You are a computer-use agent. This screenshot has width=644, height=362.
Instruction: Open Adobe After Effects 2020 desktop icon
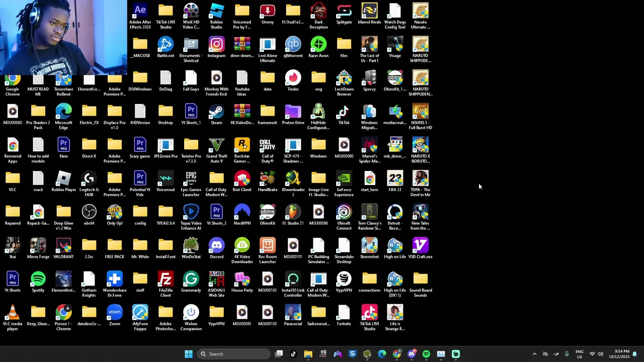click(x=140, y=16)
